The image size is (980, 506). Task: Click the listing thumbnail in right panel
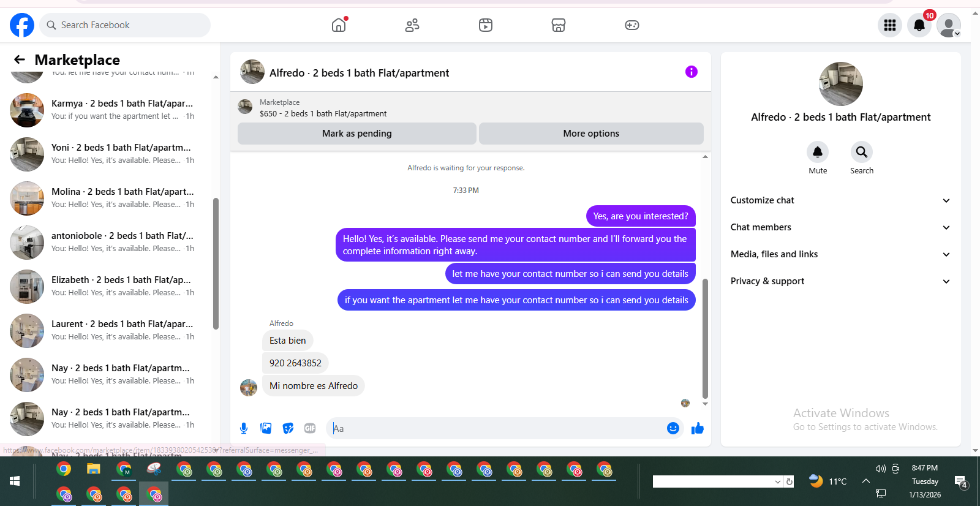(841, 84)
